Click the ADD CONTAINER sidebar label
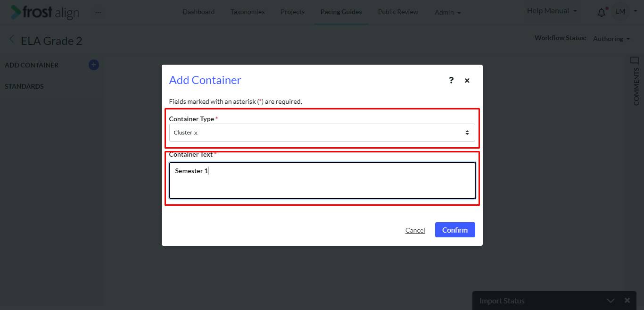644x310 pixels. coord(32,65)
